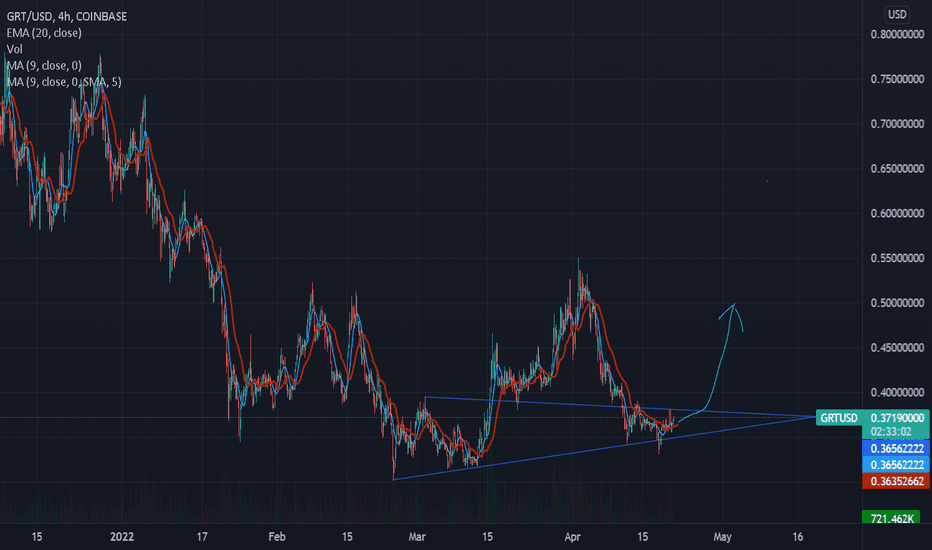Select the Vol indicator label
Viewport: 932px width, 550px height.
coord(14,49)
